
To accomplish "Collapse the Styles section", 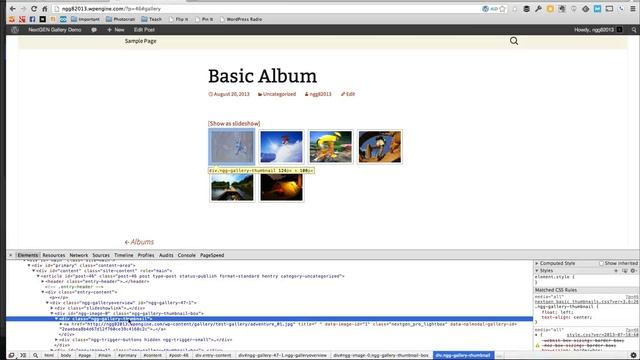I will (x=537, y=271).
